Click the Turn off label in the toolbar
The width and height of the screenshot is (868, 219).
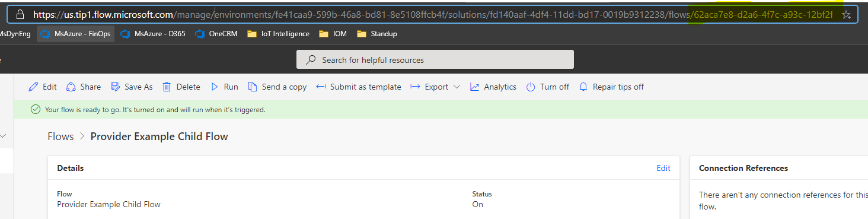pyautogui.click(x=554, y=87)
